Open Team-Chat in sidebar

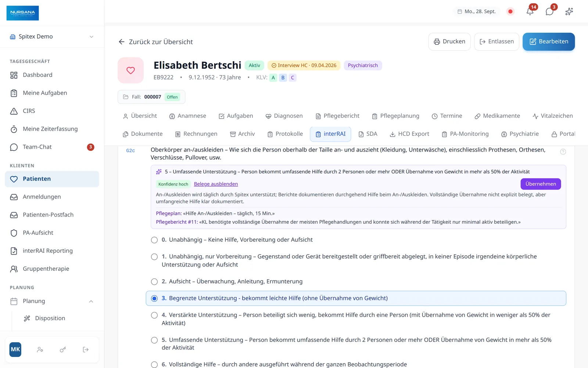(52, 147)
